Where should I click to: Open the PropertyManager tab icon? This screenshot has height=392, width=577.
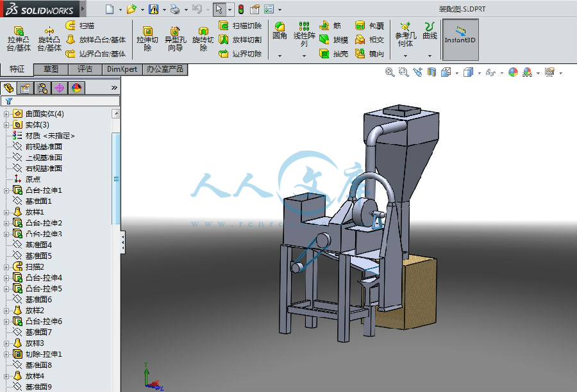(26, 88)
